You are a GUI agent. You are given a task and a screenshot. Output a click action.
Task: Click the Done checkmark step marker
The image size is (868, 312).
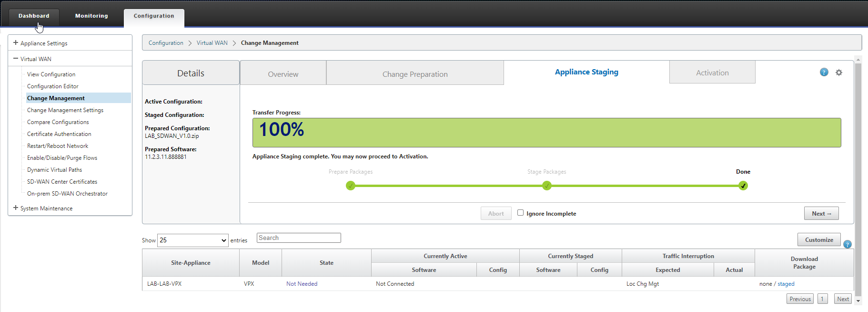pyautogui.click(x=743, y=186)
